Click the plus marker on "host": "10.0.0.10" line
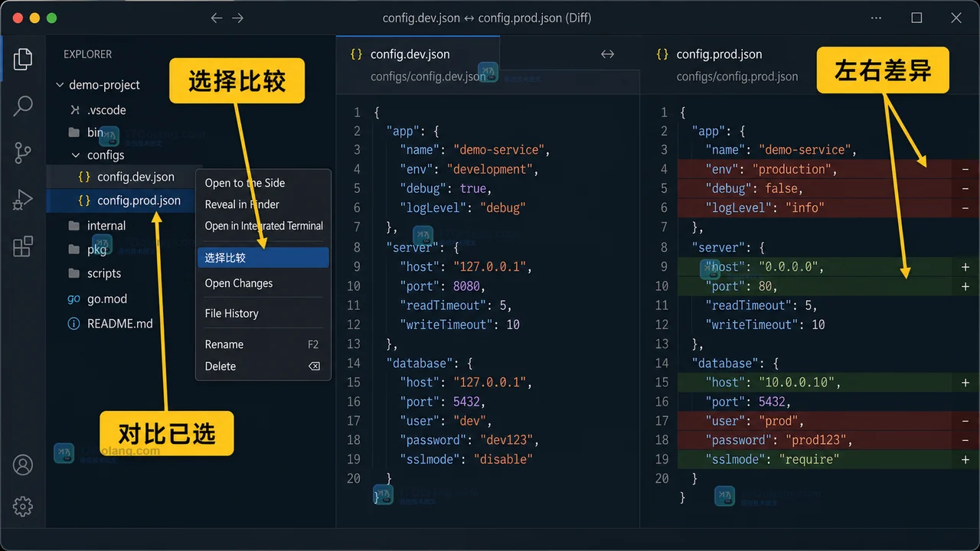 [965, 382]
